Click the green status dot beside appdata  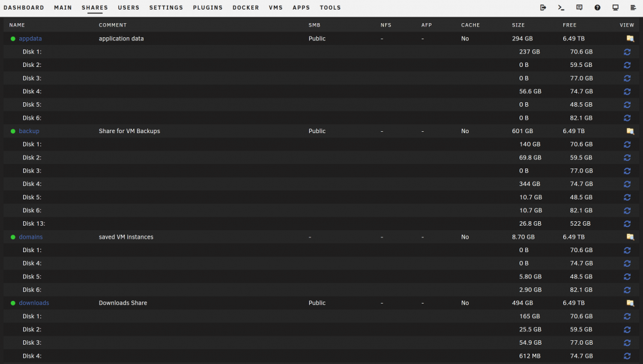[13, 39]
